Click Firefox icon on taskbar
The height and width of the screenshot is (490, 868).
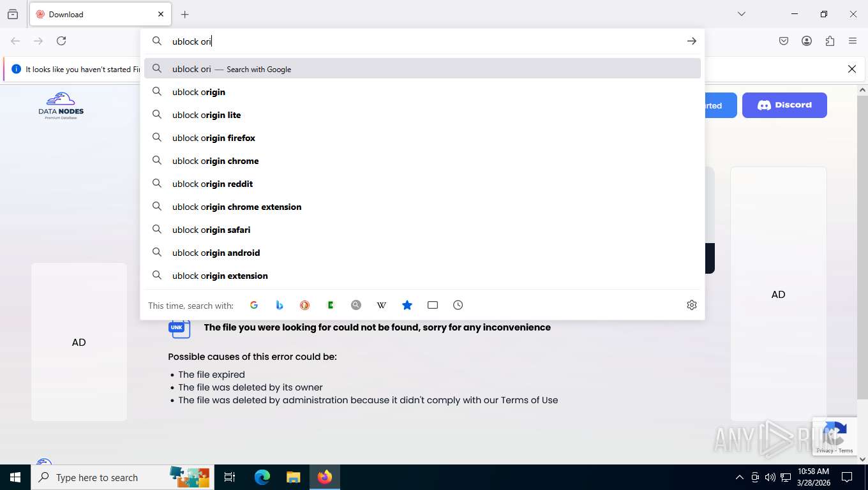325,477
